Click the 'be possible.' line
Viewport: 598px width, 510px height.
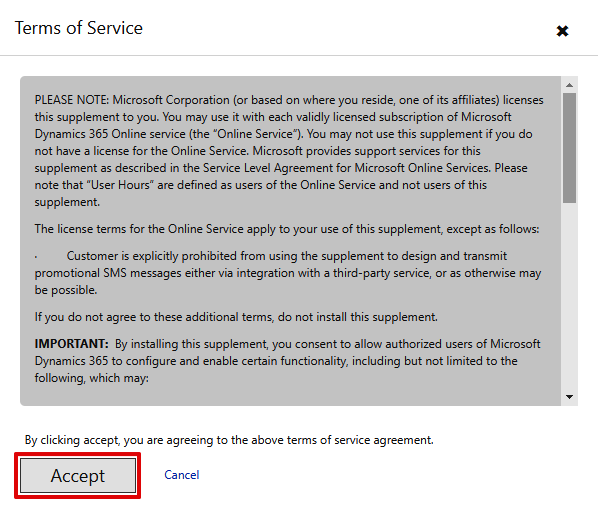[66, 290]
